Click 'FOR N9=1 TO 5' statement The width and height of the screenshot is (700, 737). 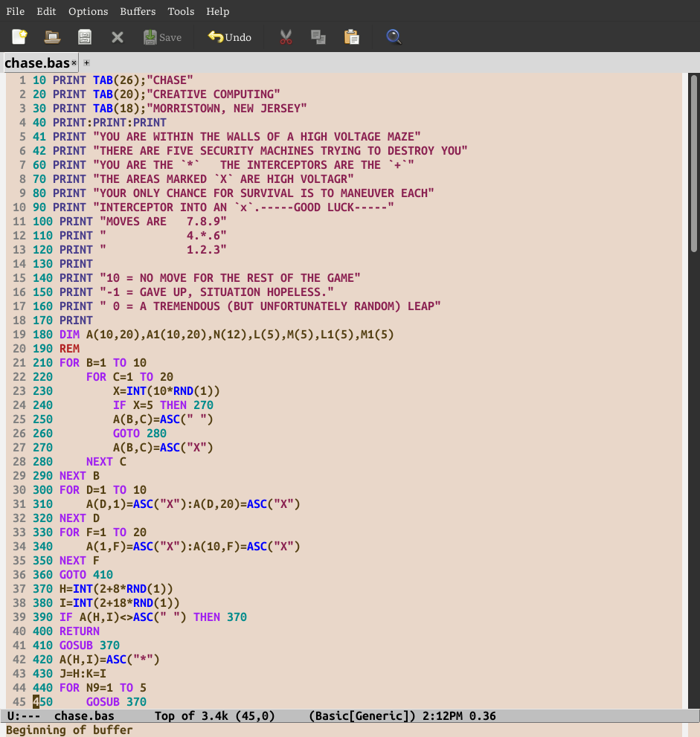point(103,688)
